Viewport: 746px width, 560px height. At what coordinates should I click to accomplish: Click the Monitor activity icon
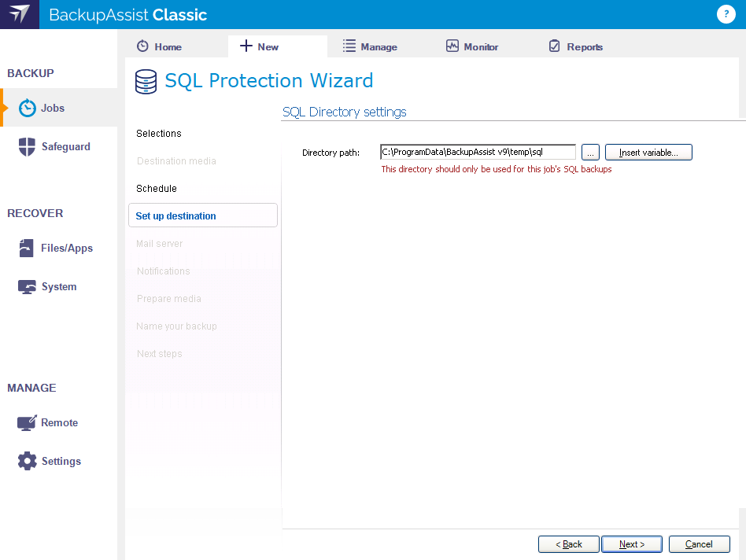click(x=452, y=46)
